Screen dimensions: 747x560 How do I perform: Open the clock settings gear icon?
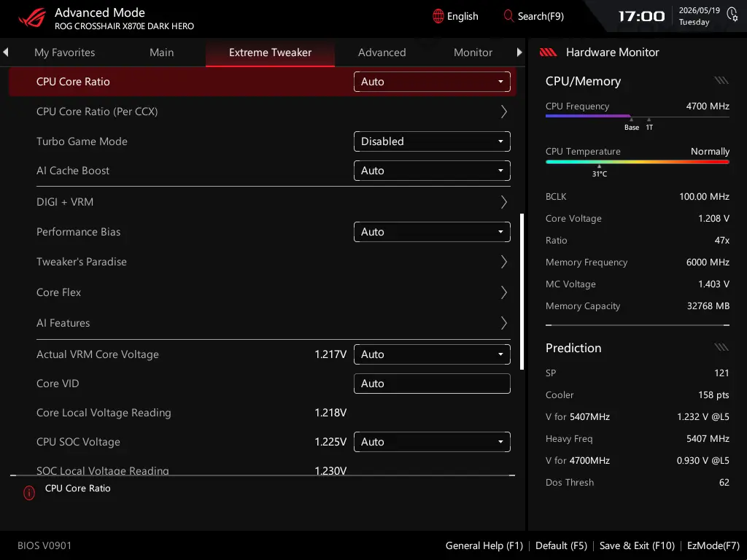pyautogui.click(x=732, y=14)
